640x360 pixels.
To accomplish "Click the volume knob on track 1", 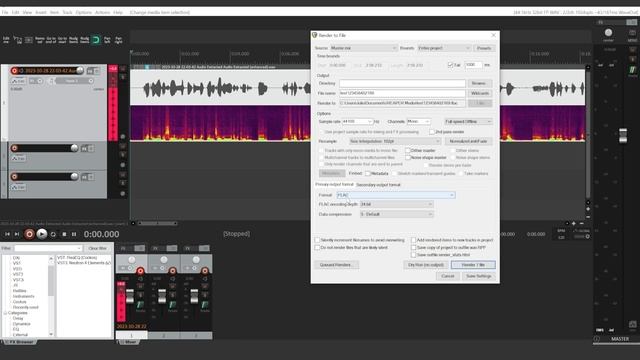I will 80,71.
